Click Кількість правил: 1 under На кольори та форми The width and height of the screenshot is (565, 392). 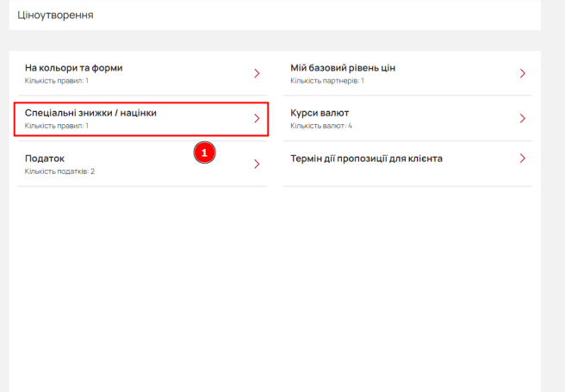coord(57,81)
